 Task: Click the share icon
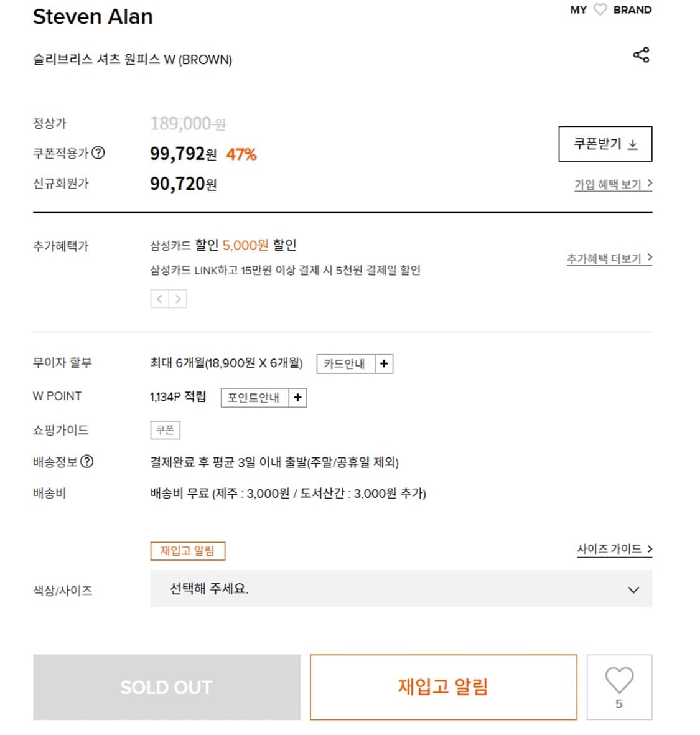641,55
